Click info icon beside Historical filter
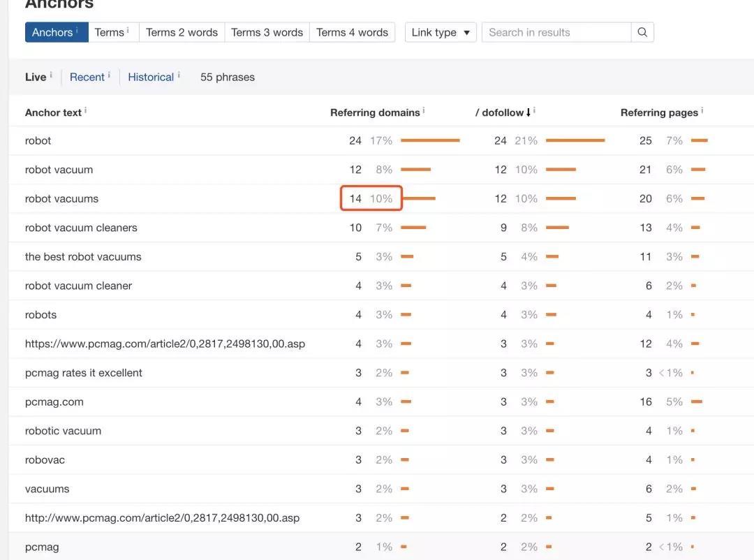The width and height of the screenshot is (754, 560). [179, 75]
